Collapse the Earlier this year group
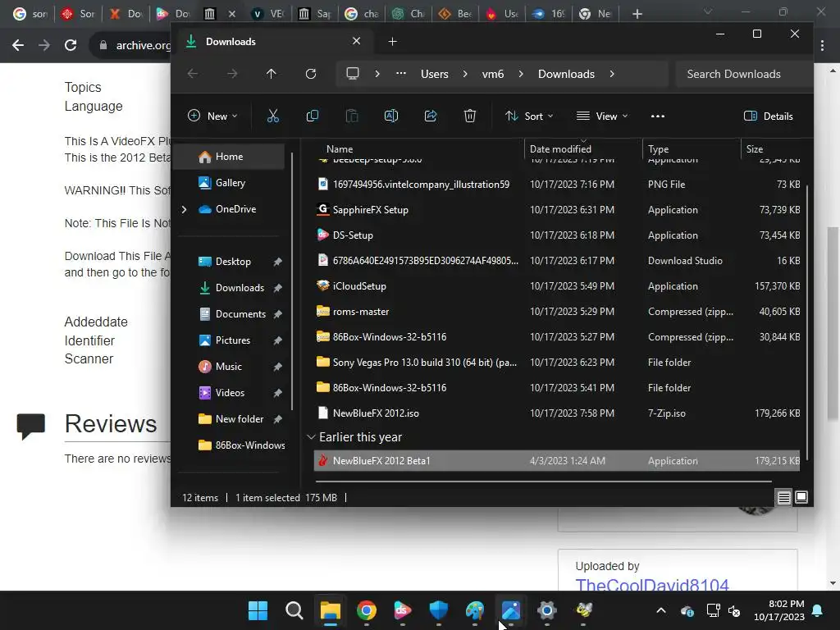Screen dimensions: 840x630 click(311, 437)
